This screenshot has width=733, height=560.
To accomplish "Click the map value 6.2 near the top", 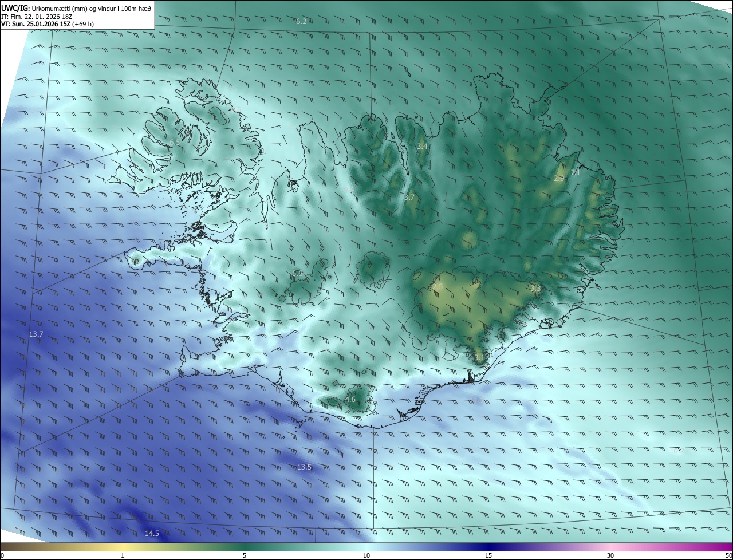I will pyautogui.click(x=301, y=21).
